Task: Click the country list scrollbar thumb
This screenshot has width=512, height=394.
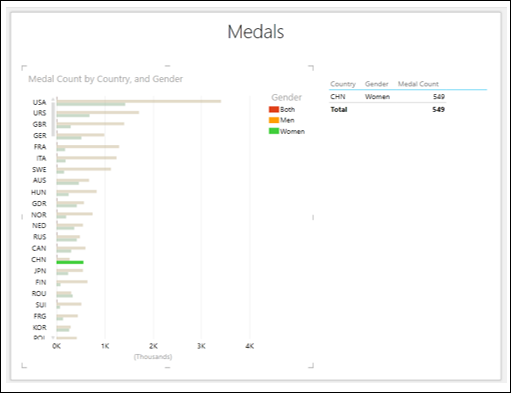Action: (53, 119)
